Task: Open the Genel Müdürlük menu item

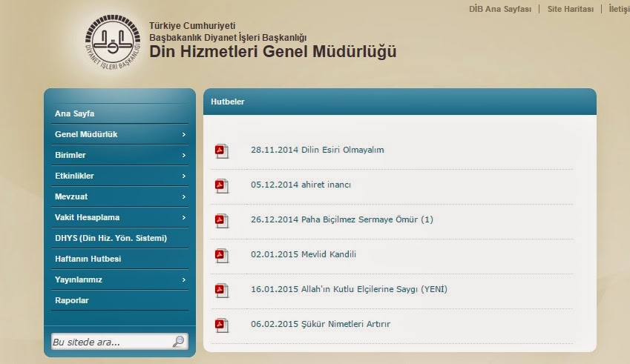Action: point(119,134)
